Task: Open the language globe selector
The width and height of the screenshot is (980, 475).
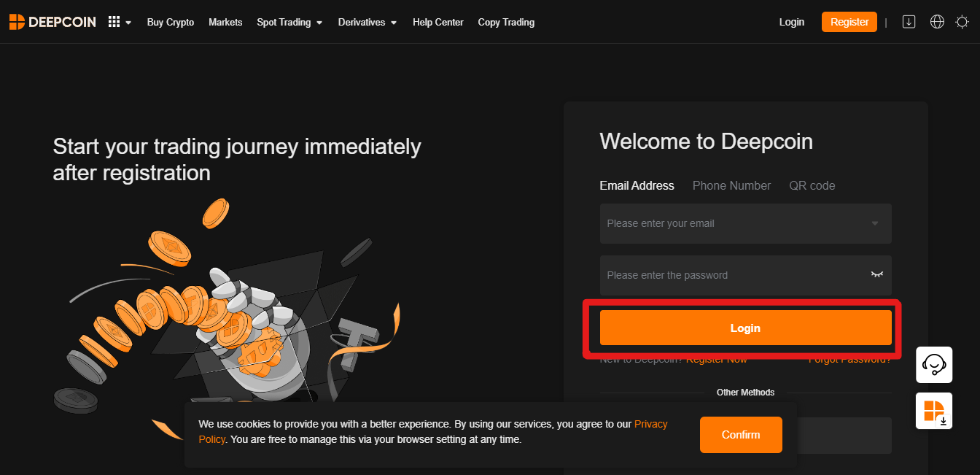Action: 938,22
